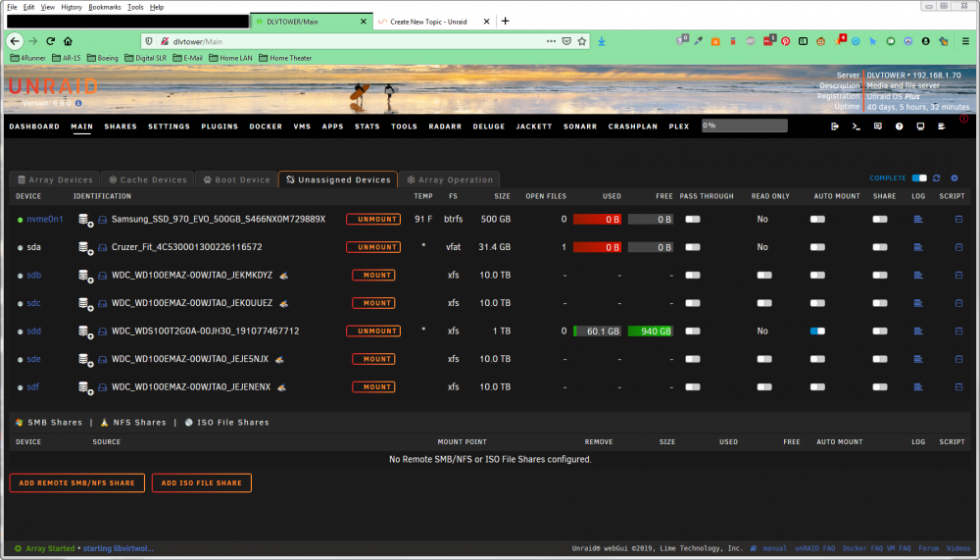The height and width of the screenshot is (560, 980).
Task: Open Unassigned Devices settings gear icon
Action: pos(955,178)
